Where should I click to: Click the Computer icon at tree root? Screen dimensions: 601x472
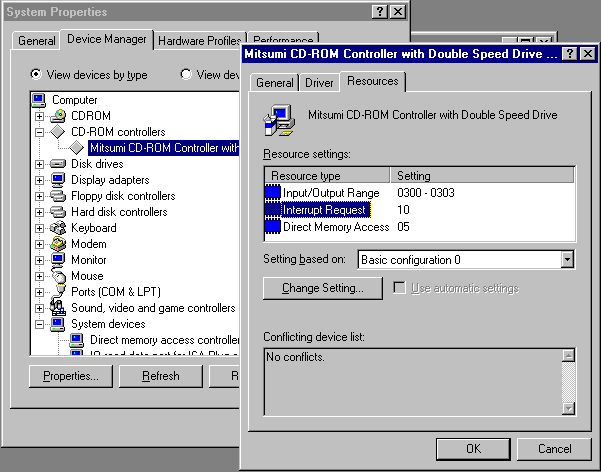click(40, 100)
